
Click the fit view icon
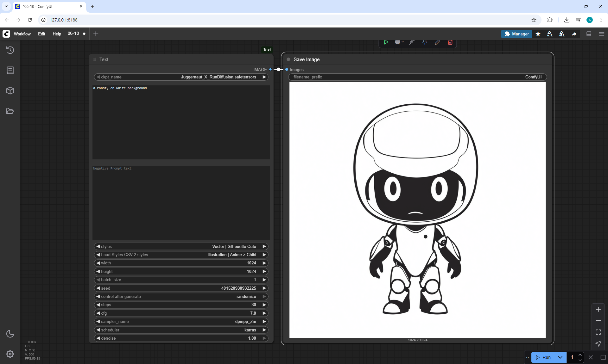pos(598,332)
